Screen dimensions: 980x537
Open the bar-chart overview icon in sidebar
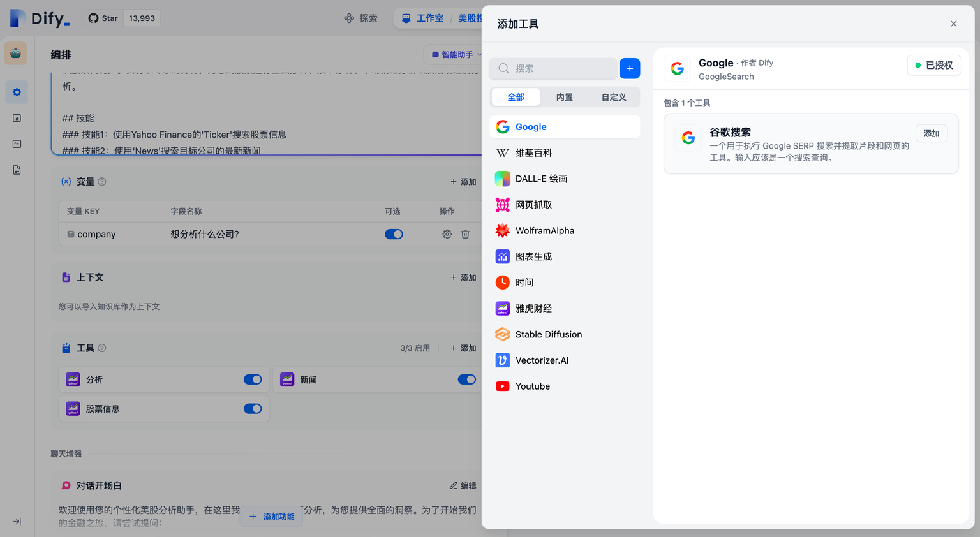point(17,118)
